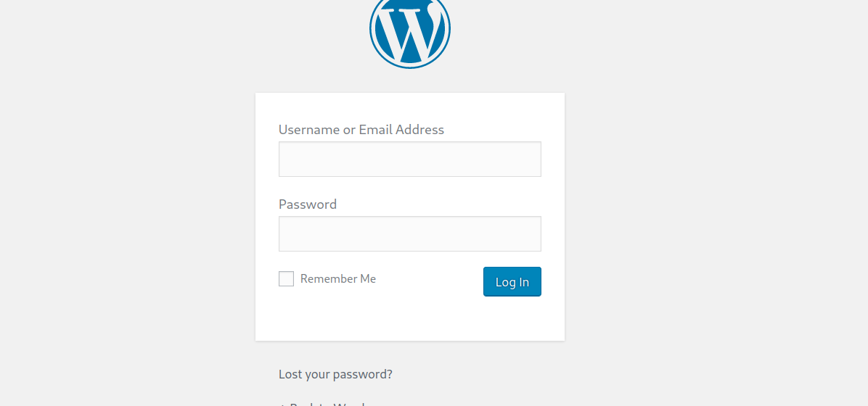Start password recovery below the login box

[335, 375]
